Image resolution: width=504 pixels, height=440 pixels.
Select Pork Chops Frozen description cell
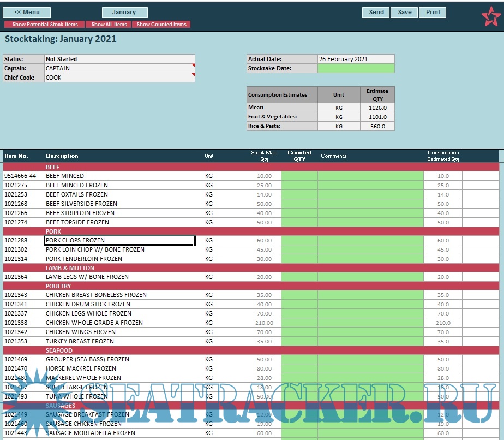119,240
